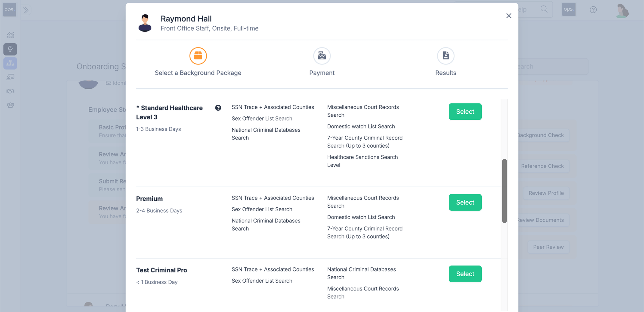Click the Select a Background Package step icon
The image size is (644, 312).
tap(198, 56)
